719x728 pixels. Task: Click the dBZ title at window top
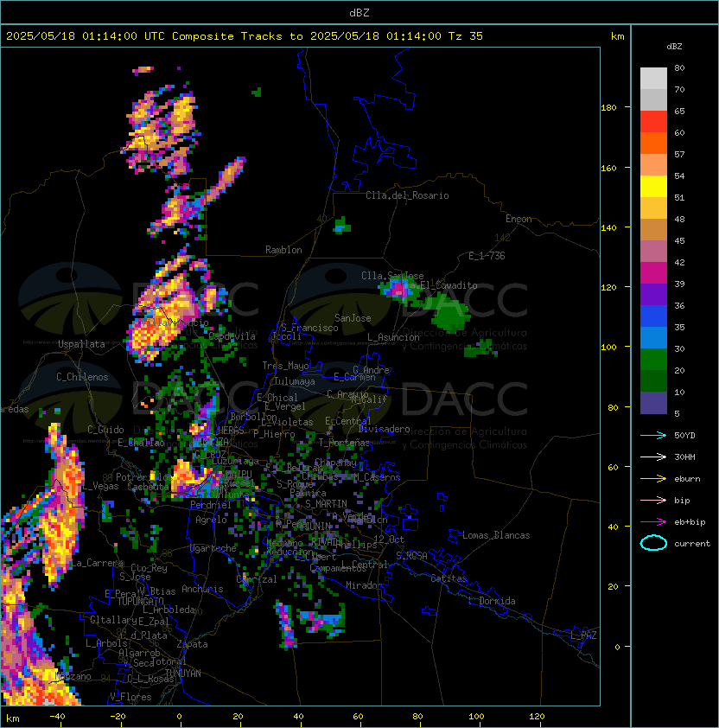pos(359,12)
